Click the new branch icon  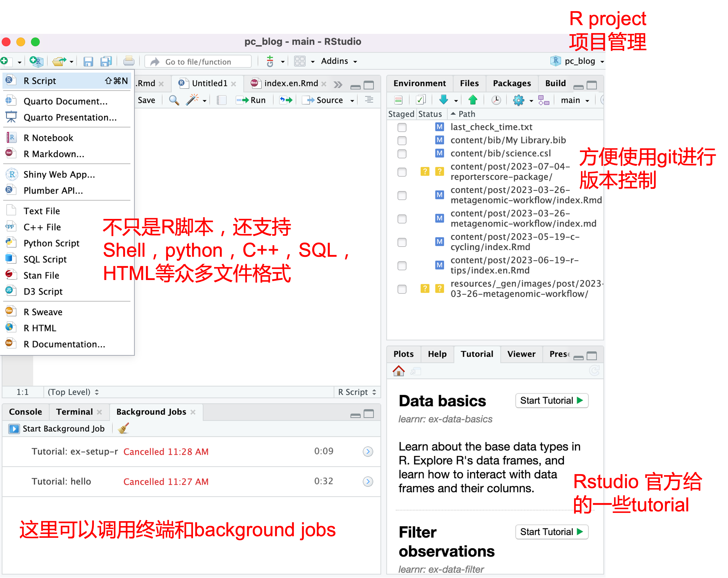[x=544, y=100]
